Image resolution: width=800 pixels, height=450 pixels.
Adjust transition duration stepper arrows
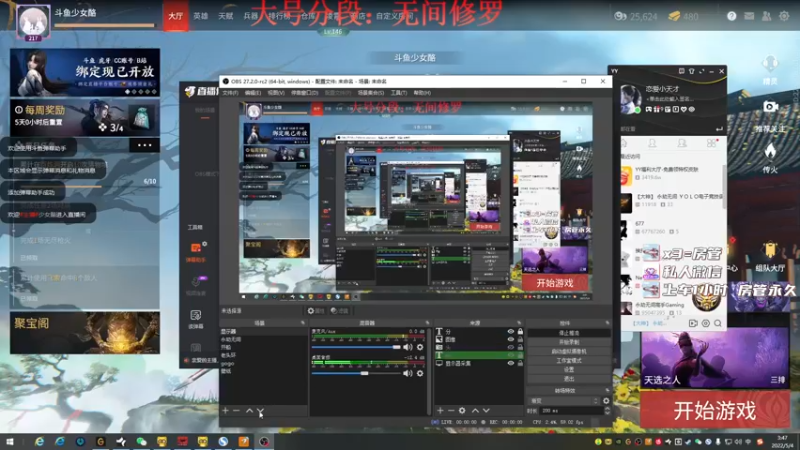[607, 411]
